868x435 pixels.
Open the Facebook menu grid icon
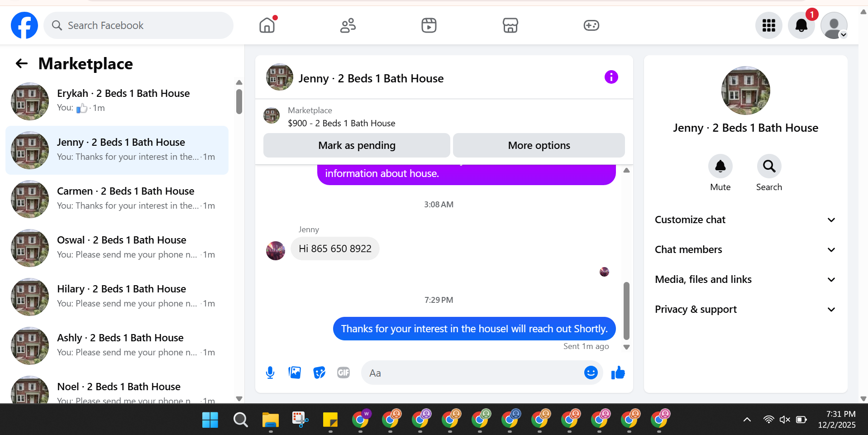click(768, 25)
